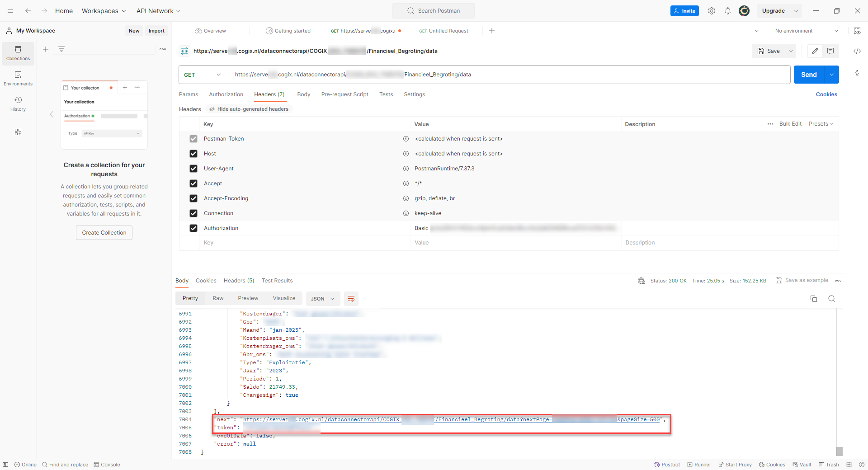Image resolution: width=868 pixels, height=470 pixels.
Task: Open the tabs overflow chevron
Action: tap(757, 31)
